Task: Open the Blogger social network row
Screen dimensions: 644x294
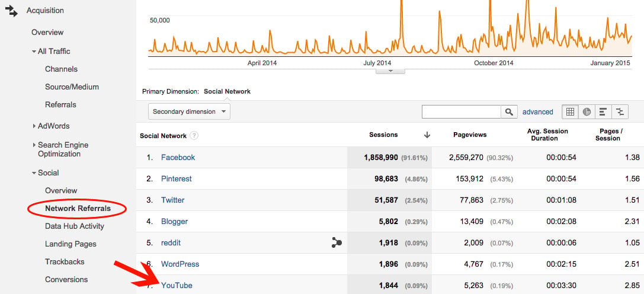Action: pos(174,222)
